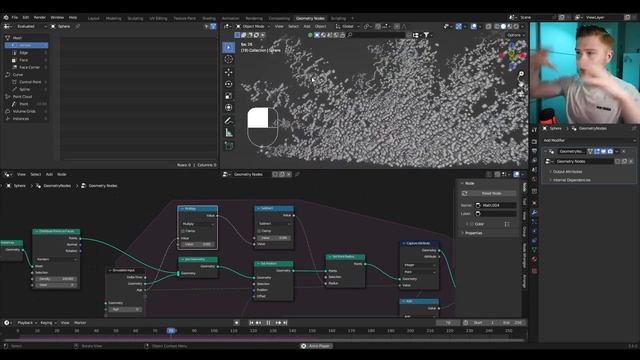
Task: Open the Window menu
Action: click(x=57, y=18)
